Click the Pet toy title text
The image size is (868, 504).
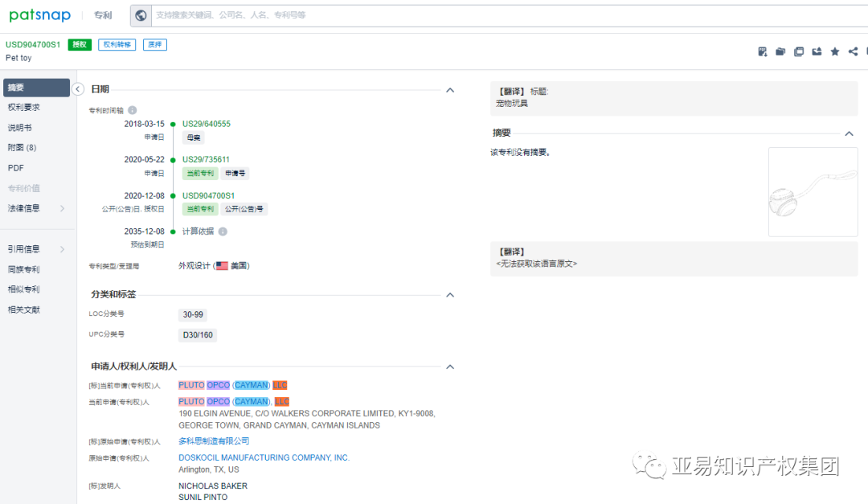(x=18, y=58)
